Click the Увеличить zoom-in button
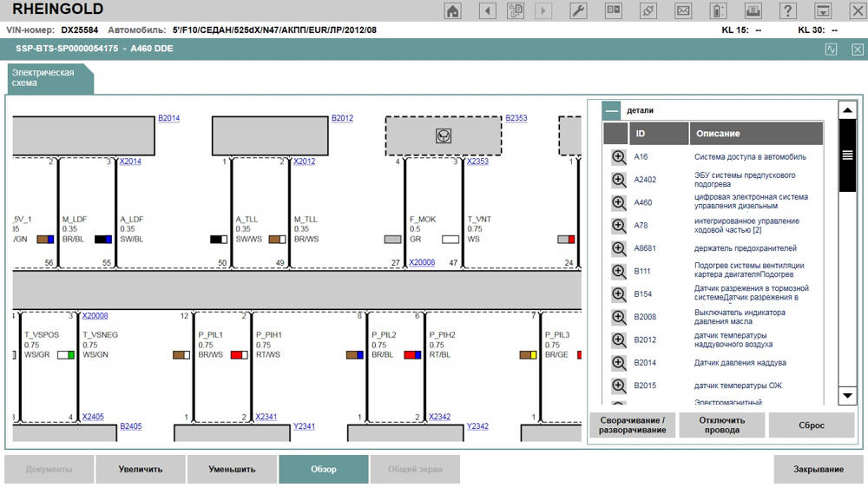 [141, 469]
